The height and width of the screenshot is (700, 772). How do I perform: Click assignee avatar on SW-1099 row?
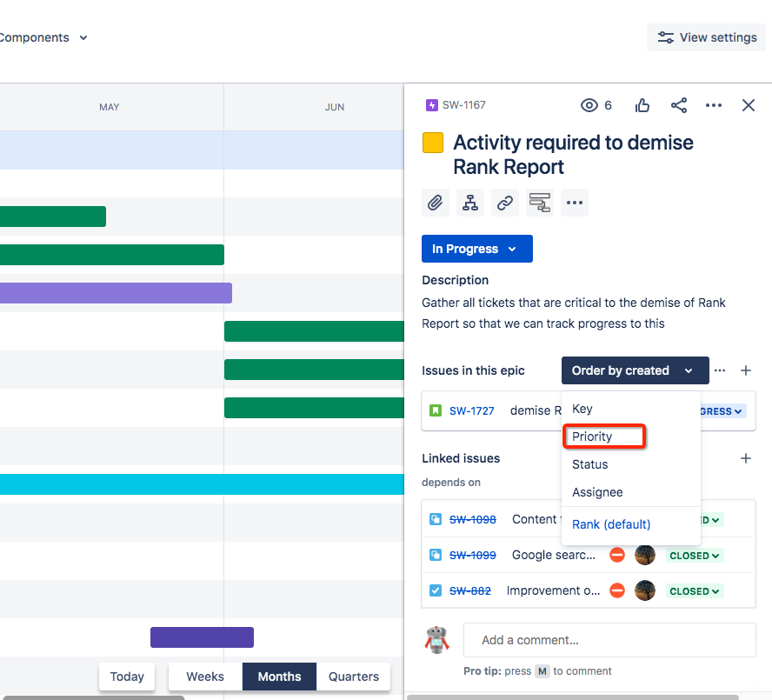(x=645, y=555)
